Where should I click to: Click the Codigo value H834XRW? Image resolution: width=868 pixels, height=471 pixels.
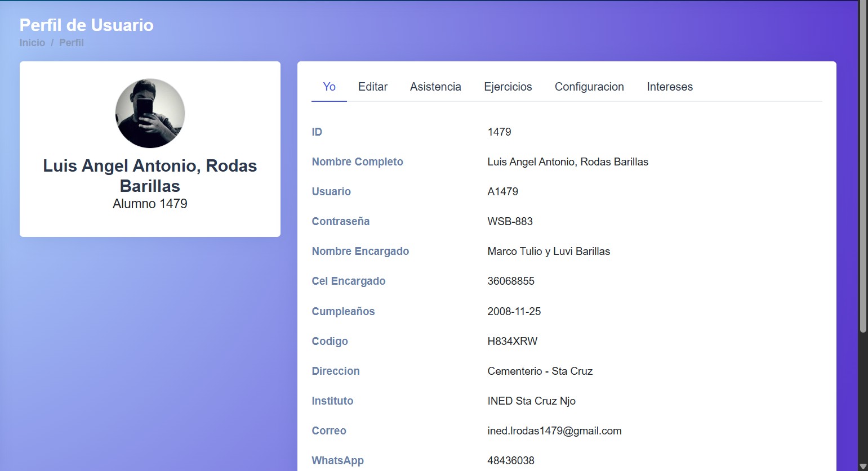(512, 341)
